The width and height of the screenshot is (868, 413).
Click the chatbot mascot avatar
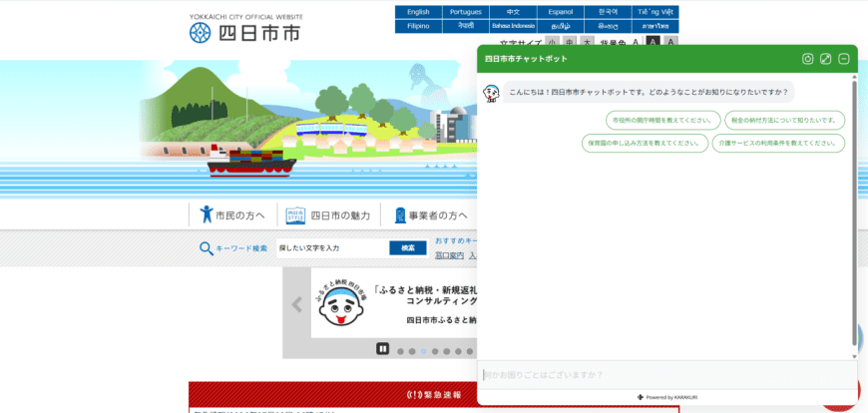(491, 93)
